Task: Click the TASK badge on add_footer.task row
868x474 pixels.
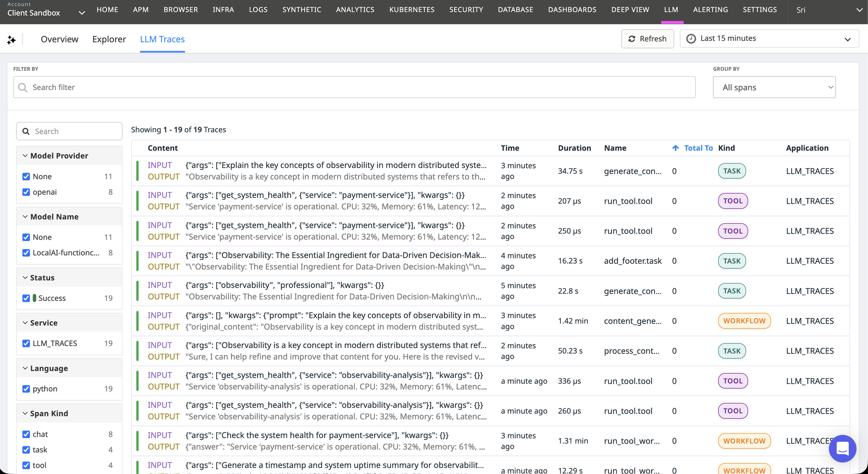Action: tap(732, 261)
